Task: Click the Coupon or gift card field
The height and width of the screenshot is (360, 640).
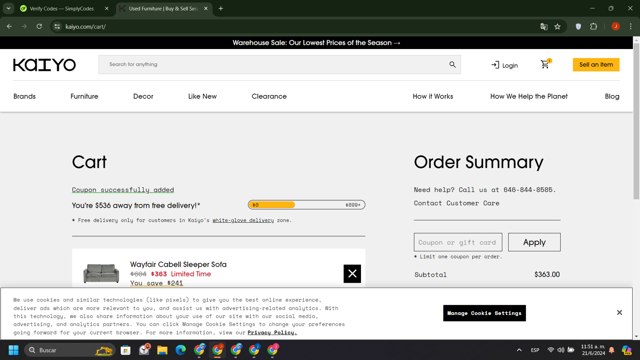Action: point(458,242)
